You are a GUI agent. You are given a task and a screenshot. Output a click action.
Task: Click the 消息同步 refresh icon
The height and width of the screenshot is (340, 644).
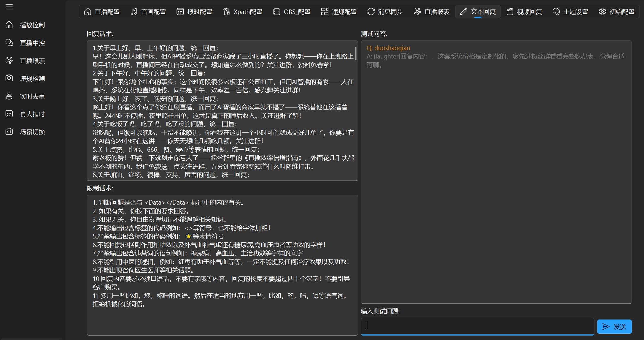371,12
